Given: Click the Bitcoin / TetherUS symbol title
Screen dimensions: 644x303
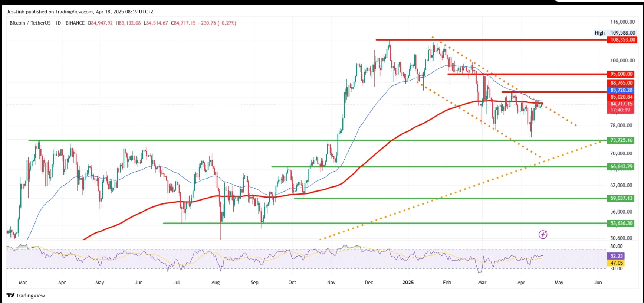Looking at the screenshot, I should 30,23.
